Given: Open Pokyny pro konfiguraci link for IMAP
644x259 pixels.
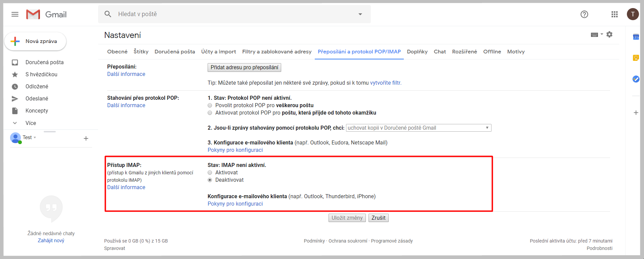Looking at the screenshot, I should (235, 204).
